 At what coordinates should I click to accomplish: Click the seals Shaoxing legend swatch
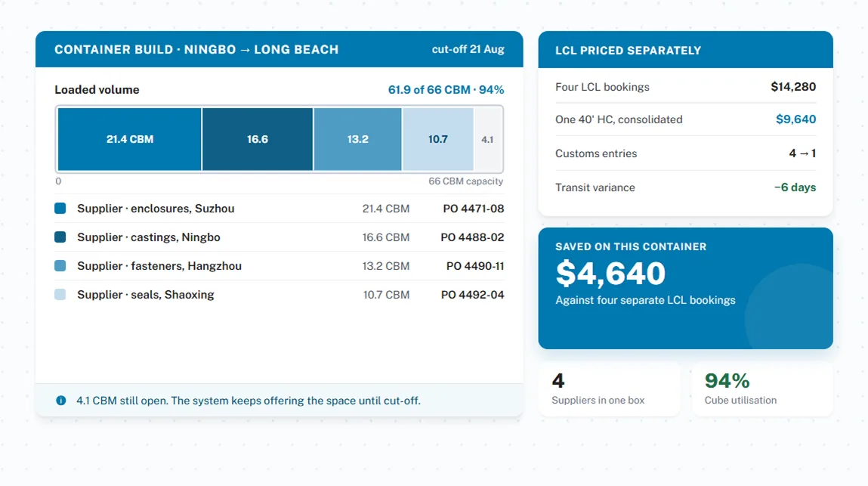(60, 295)
